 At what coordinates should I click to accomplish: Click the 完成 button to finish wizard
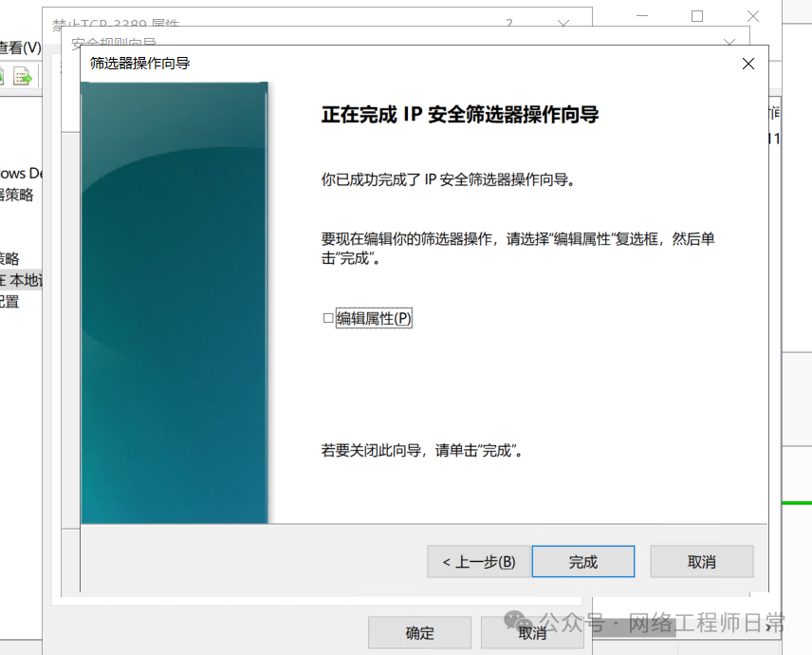(582, 562)
